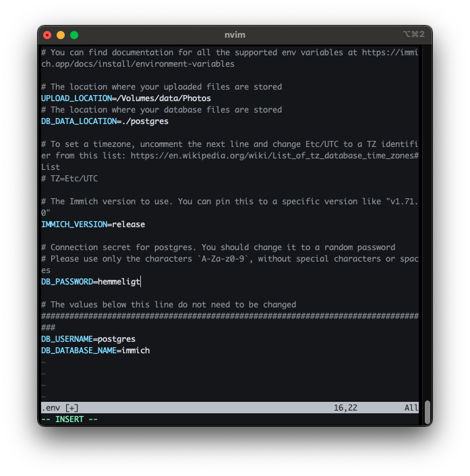Screen dimensions: 470x476
Task: Close the nvim window with red button
Action: pos(47,35)
